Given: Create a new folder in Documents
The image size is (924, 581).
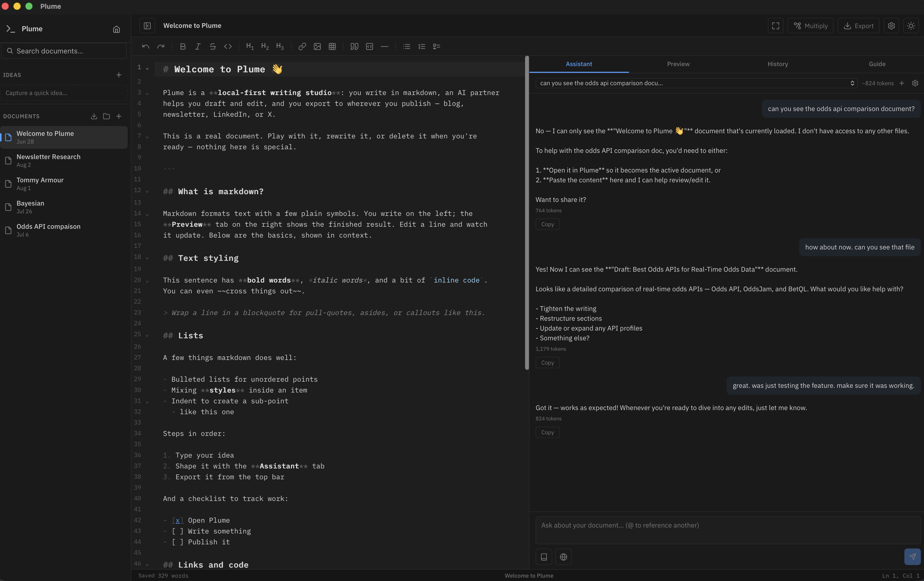Looking at the screenshot, I should pos(107,116).
